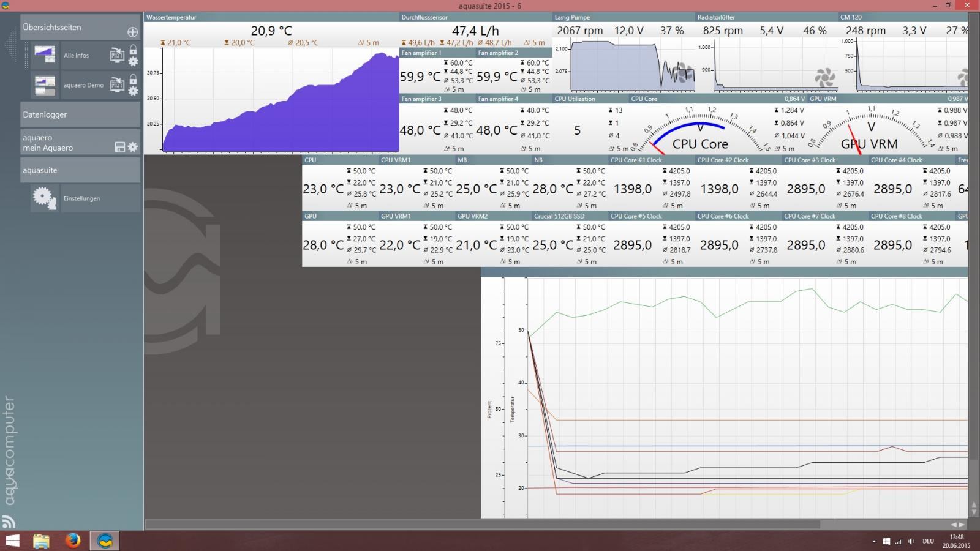This screenshot has height=551, width=980.
Task: Toggle the lock on Alle Infos page
Action: (133, 50)
